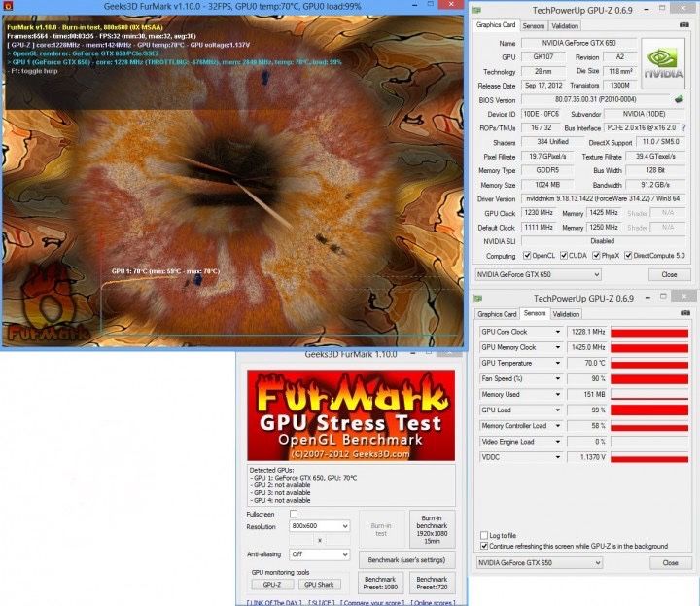Click the Memory Size 1024 MB field
Viewport: 700px width, 606px height.
tap(547, 185)
